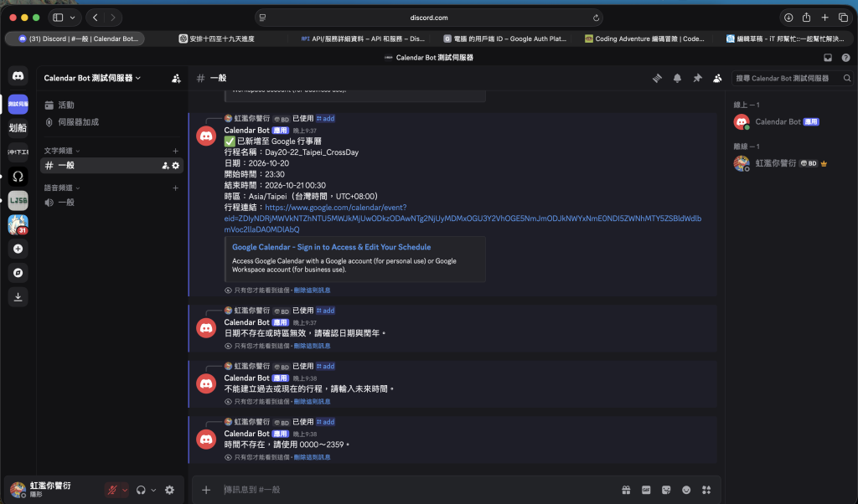Invite people to Calendar Bot server icon

(x=176, y=79)
